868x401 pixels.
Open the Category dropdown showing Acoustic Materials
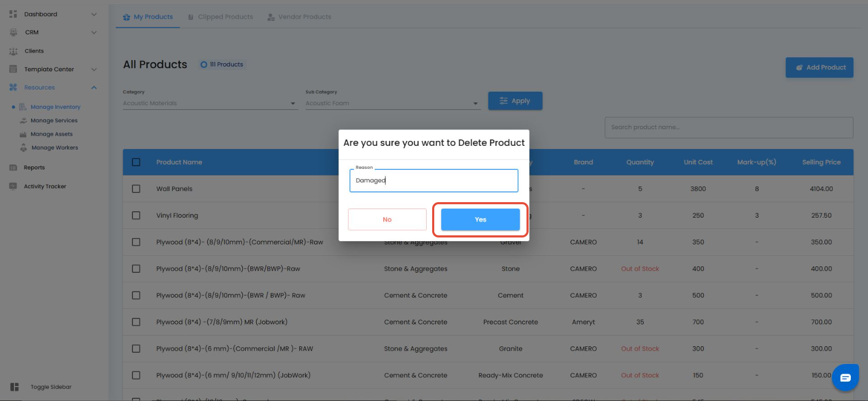(x=210, y=103)
